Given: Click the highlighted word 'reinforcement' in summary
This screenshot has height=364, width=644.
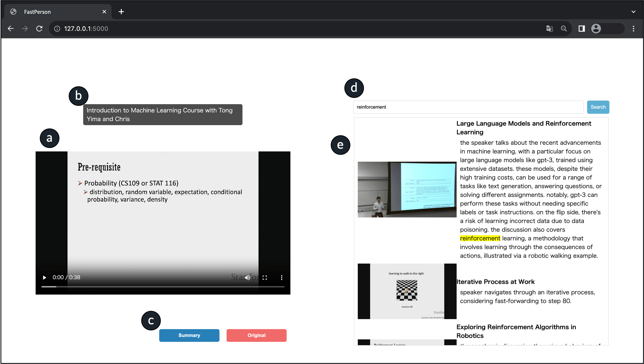Looking at the screenshot, I should 480,238.
